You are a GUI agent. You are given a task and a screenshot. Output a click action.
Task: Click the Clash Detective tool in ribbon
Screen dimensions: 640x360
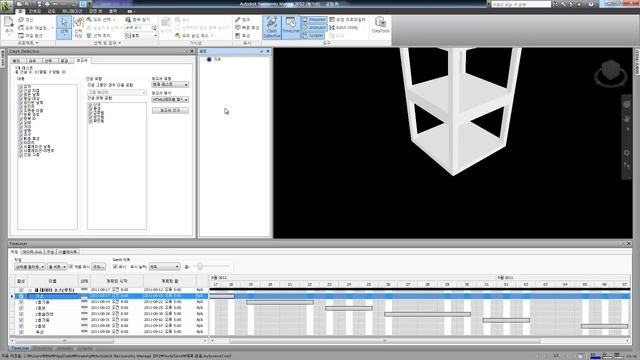(x=271, y=27)
